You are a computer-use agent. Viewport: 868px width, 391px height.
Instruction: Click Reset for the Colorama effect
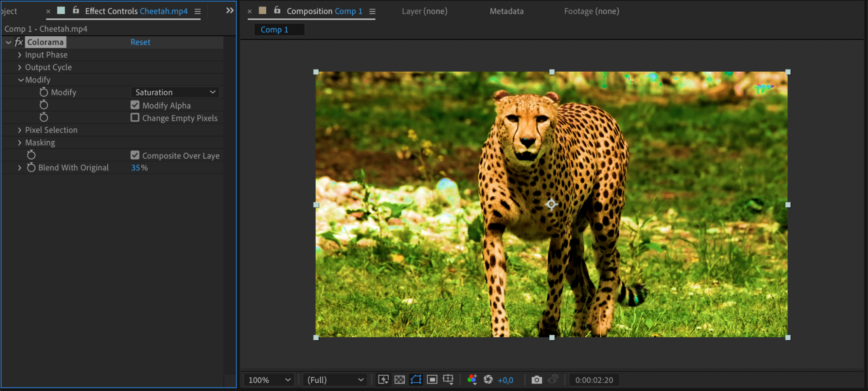click(x=140, y=42)
